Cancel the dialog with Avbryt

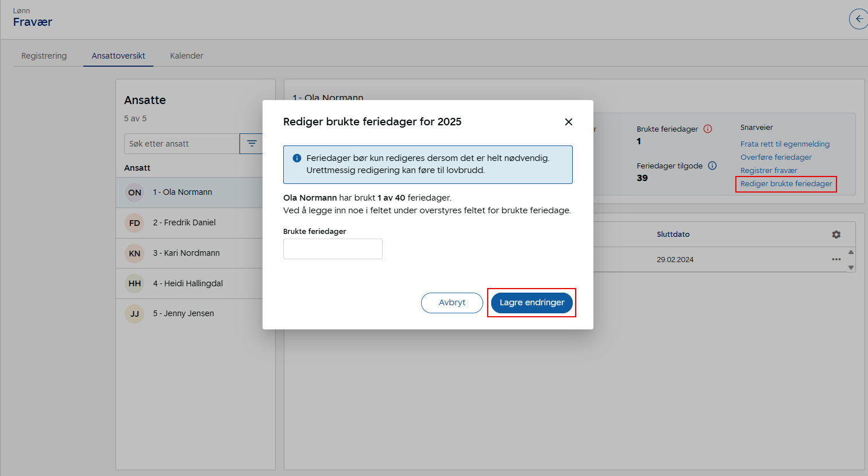tap(452, 302)
